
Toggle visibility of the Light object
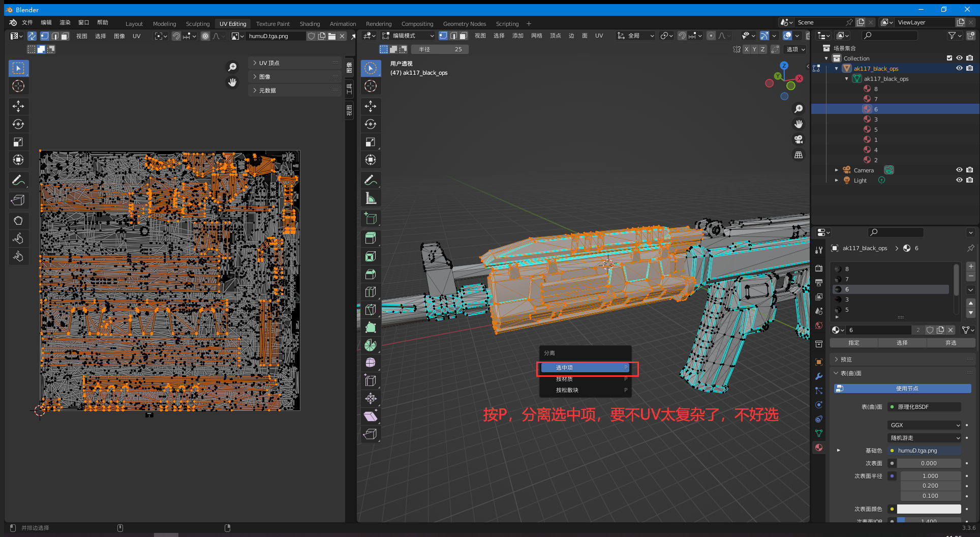click(x=959, y=180)
